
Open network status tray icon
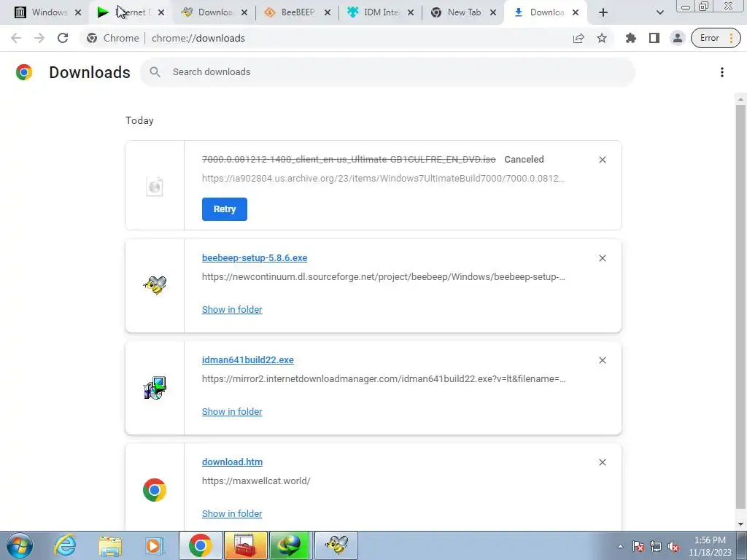656,546
